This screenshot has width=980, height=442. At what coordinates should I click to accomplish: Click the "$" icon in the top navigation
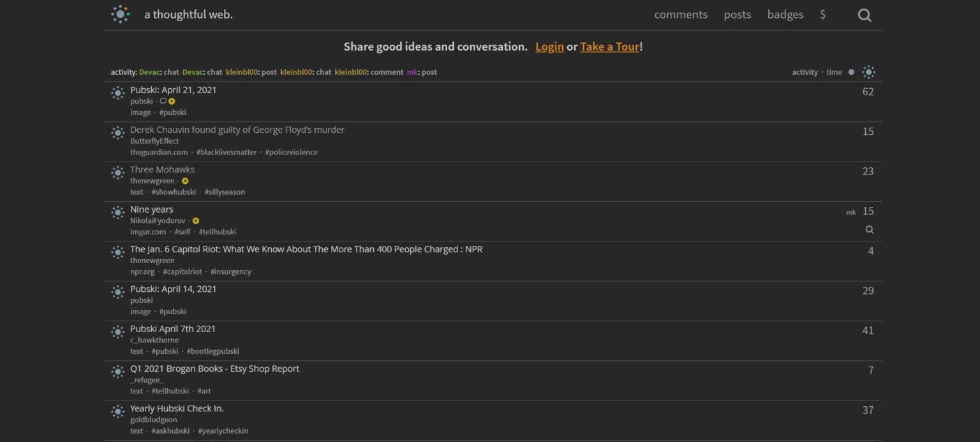click(822, 14)
